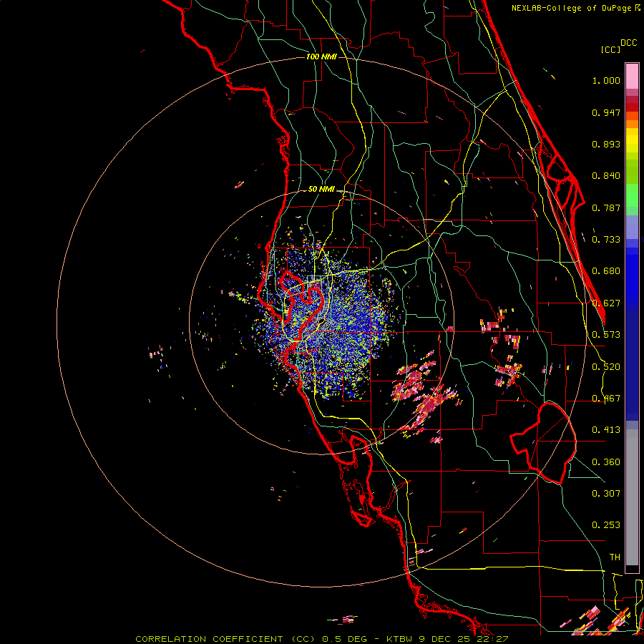Click the Correlation Coefficient KTBW caption text
Image resolution: width=644 pixels, height=644 pixels.
(321, 639)
